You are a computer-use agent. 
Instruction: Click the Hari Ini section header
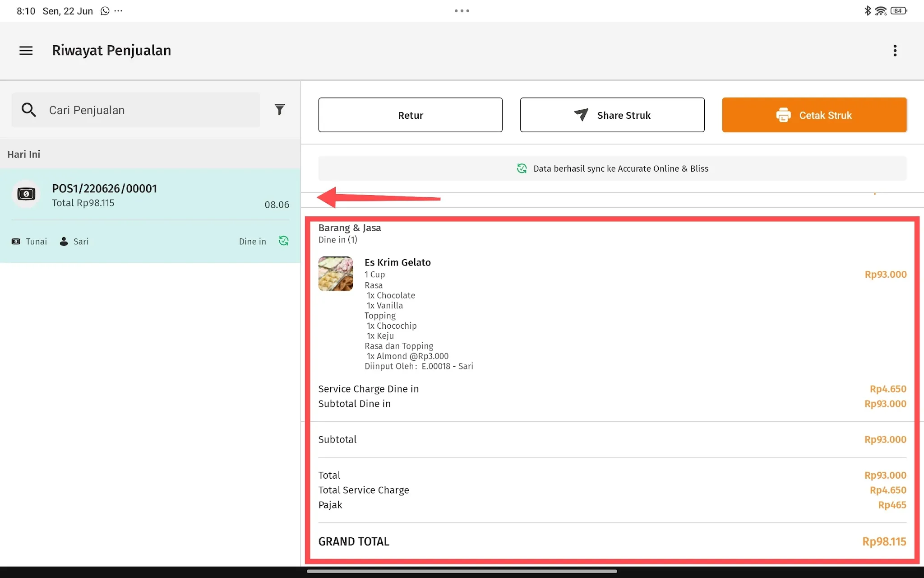click(x=24, y=154)
